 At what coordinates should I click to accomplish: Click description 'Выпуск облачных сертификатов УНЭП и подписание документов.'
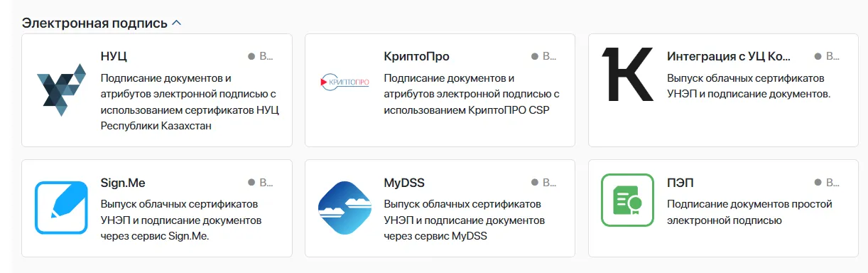[749, 85]
